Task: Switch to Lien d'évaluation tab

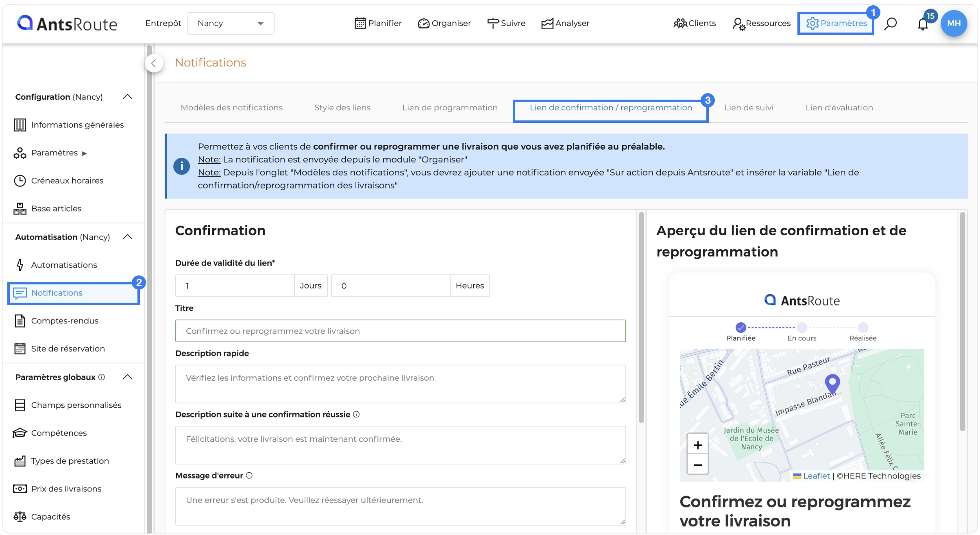Action: point(839,107)
